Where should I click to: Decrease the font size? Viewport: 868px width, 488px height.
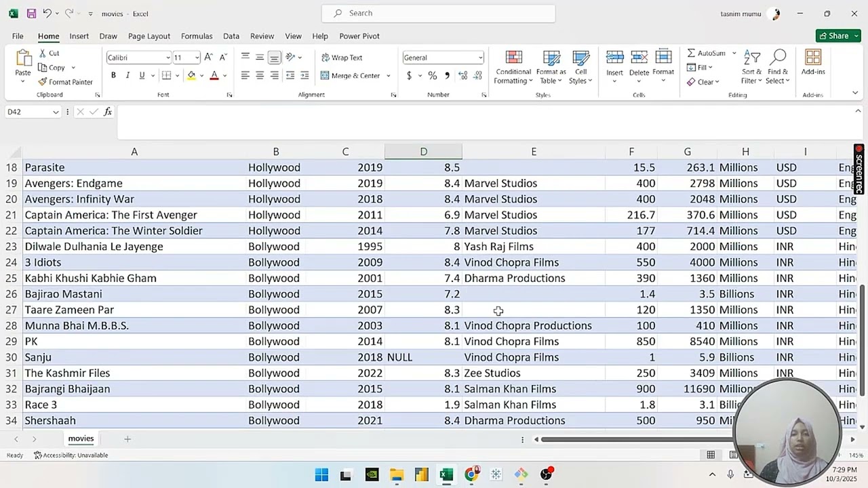[x=223, y=58]
